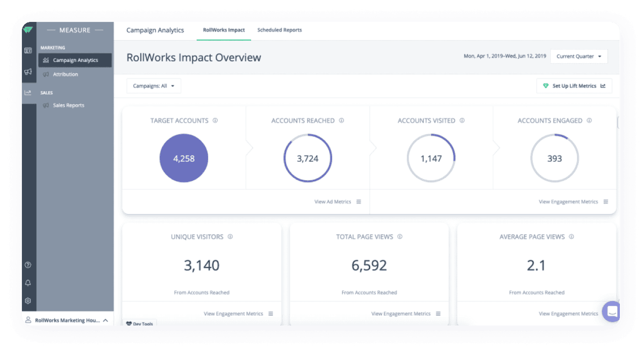This screenshot has width=644, height=351.
Task: Click Set Up Lift Metrics button
Action: 574,86
